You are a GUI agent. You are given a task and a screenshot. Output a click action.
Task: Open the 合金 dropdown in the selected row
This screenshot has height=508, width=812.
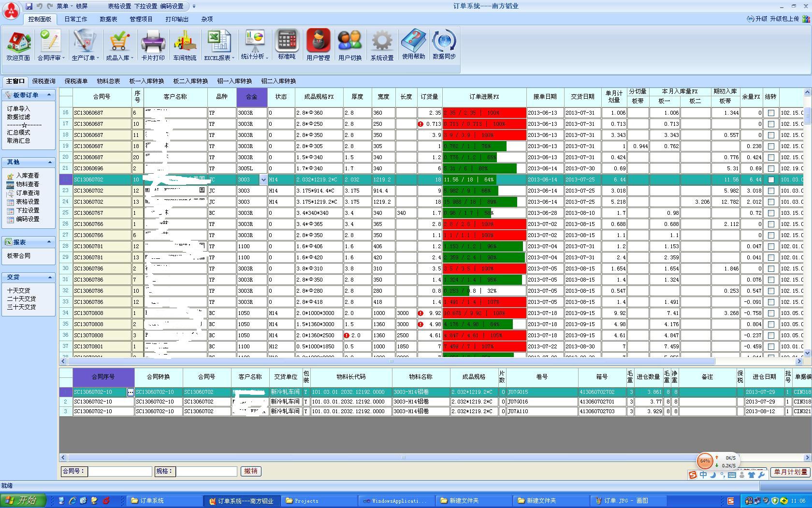(263, 179)
